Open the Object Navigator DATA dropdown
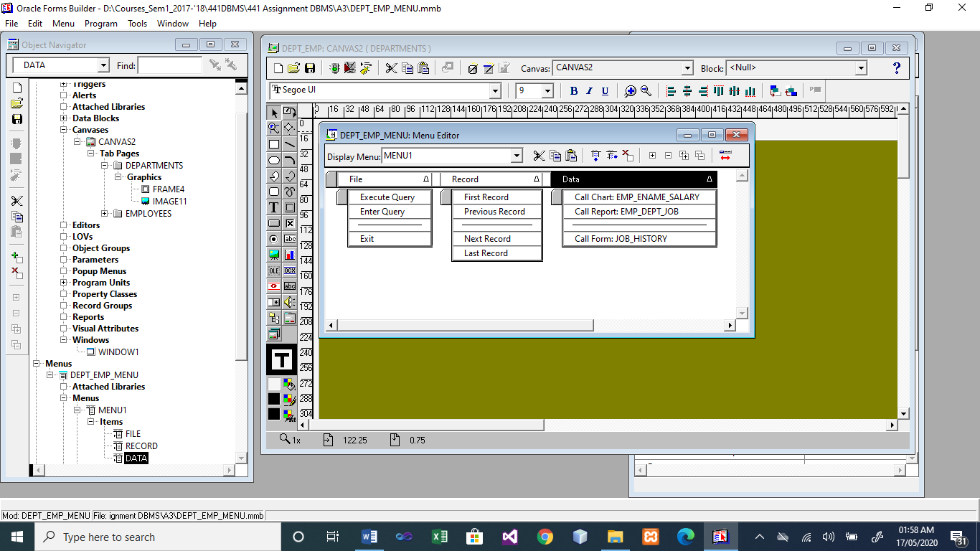Image resolution: width=980 pixels, height=551 pixels. (103, 65)
